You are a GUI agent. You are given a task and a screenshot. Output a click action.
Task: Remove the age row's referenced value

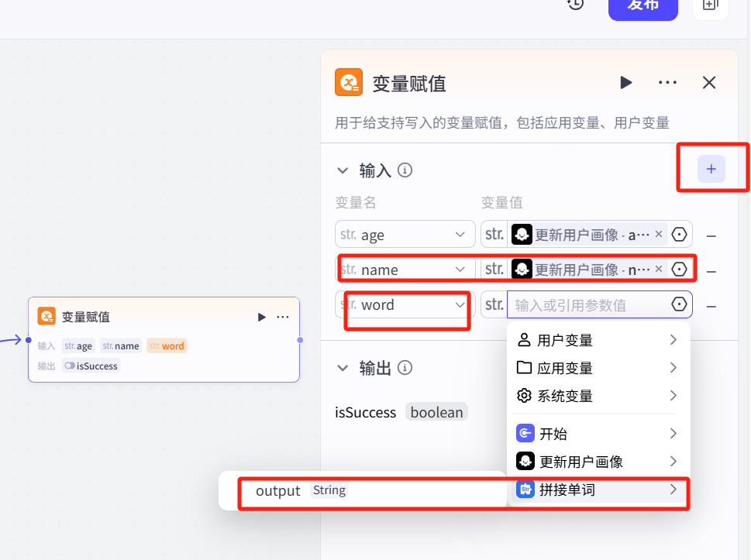coord(659,234)
